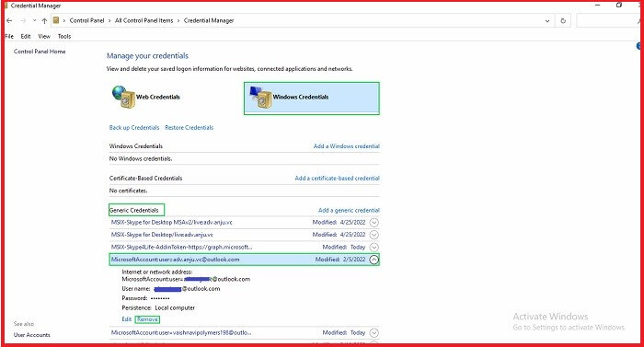Click the Credential Manager title bar icon

click(6, 6)
